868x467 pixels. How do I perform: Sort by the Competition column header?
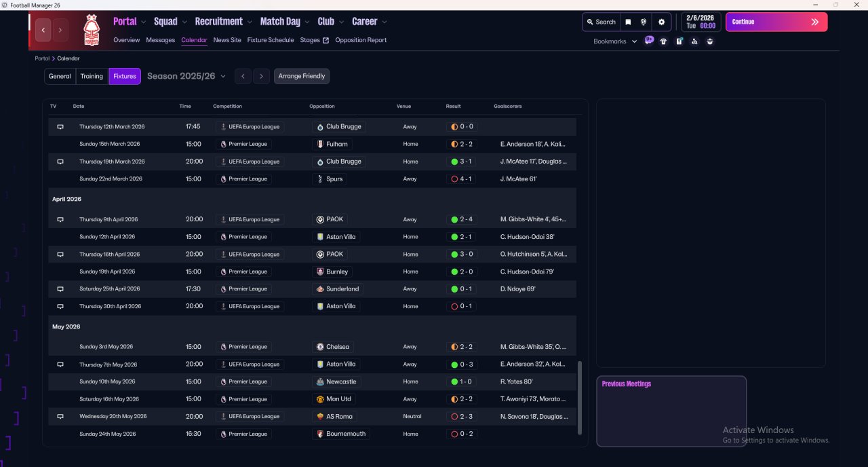[227, 106]
